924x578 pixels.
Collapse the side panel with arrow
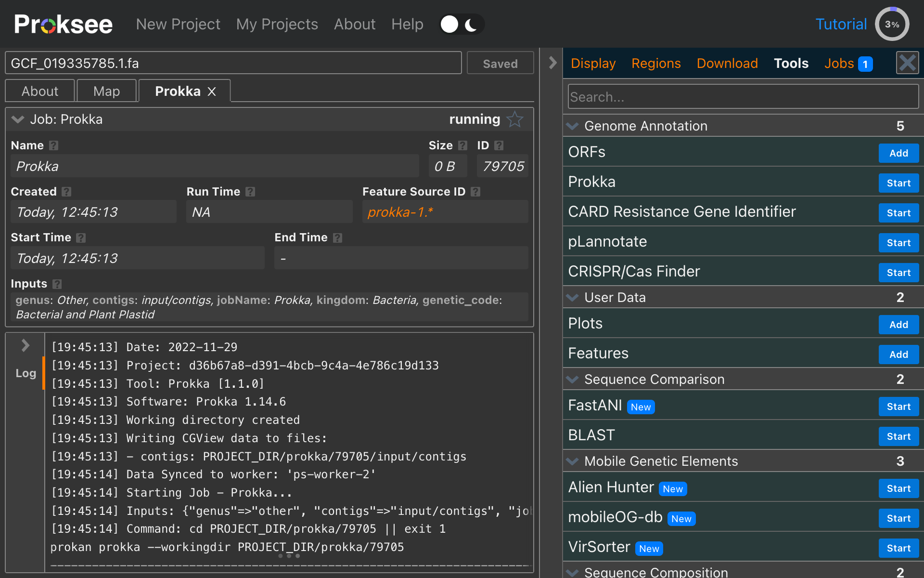point(552,63)
